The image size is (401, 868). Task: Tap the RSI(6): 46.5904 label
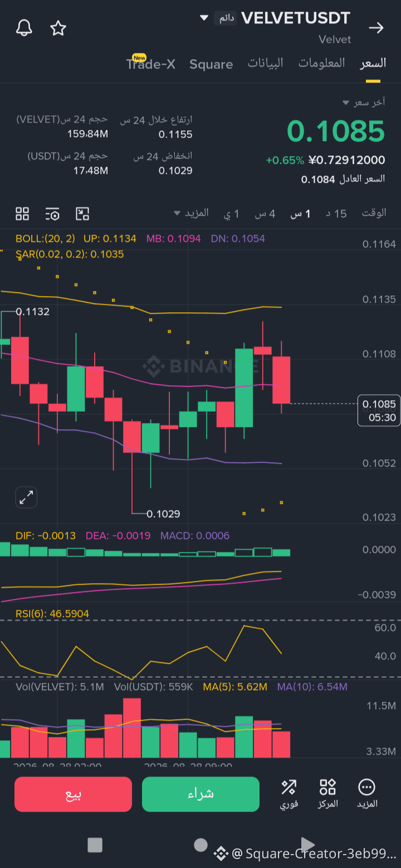click(52, 614)
